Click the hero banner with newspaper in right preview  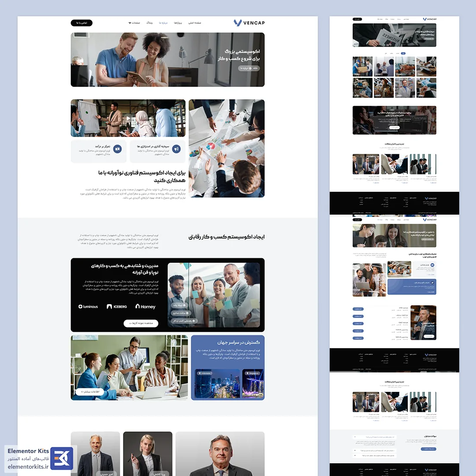tap(394, 35)
